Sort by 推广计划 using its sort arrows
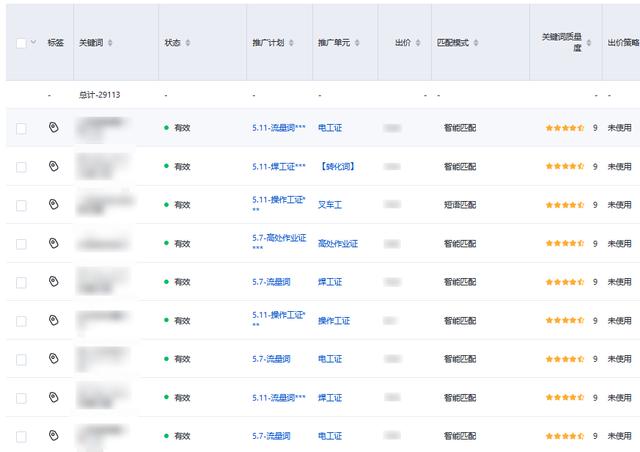This screenshot has height=452, width=640. [x=291, y=43]
